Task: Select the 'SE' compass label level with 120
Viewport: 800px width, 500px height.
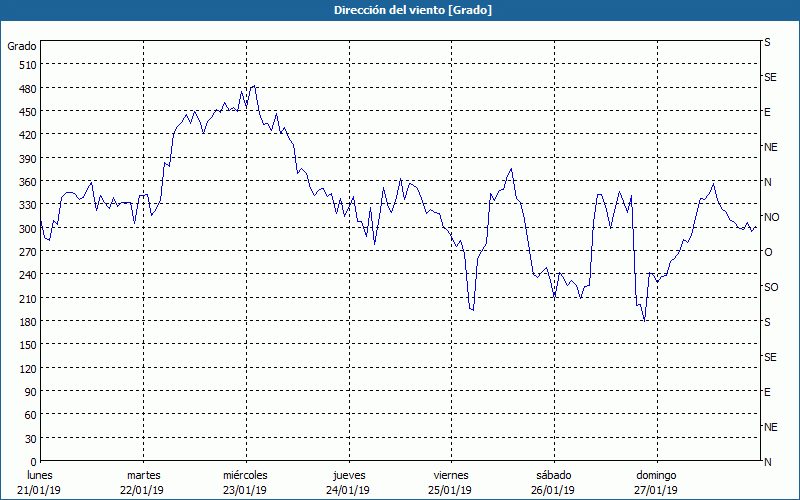Action: point(770,358)
